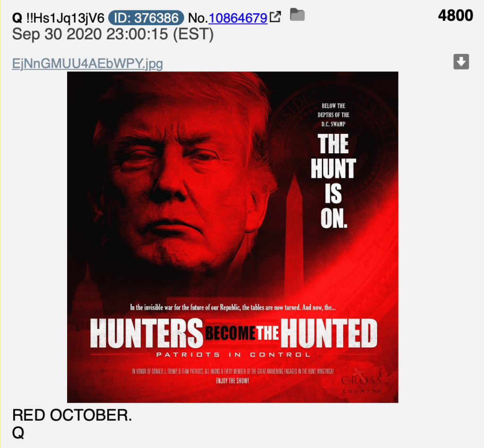The height and width of the screenshot is (448, 484).
Task: Click ENJOY THE SHOW! text in poster
Action: pyautogui.click(x=233, y=381)
